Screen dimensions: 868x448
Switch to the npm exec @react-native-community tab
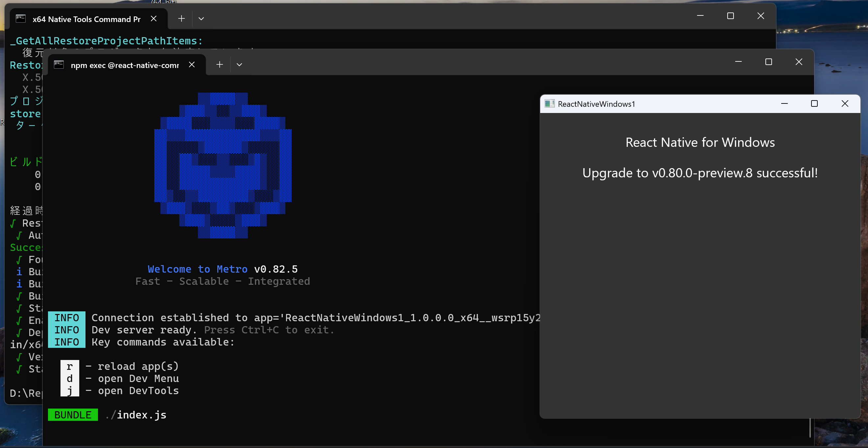coord(125,65)
